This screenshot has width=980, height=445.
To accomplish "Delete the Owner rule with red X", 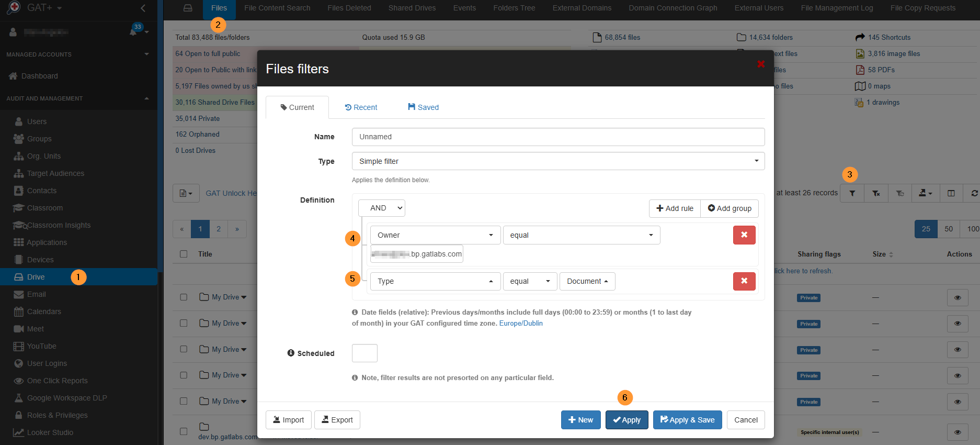I will (744, 235).
